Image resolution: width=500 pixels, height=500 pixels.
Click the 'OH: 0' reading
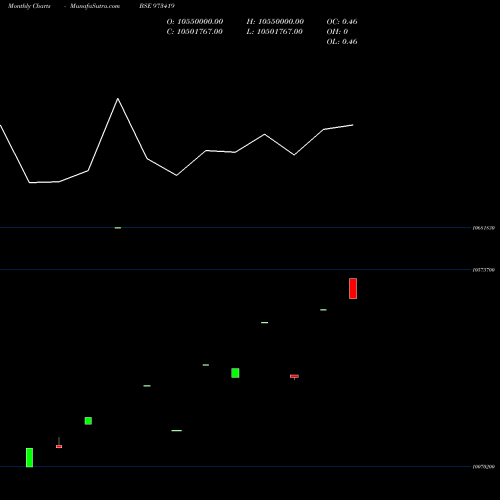[x=337, y=32]
